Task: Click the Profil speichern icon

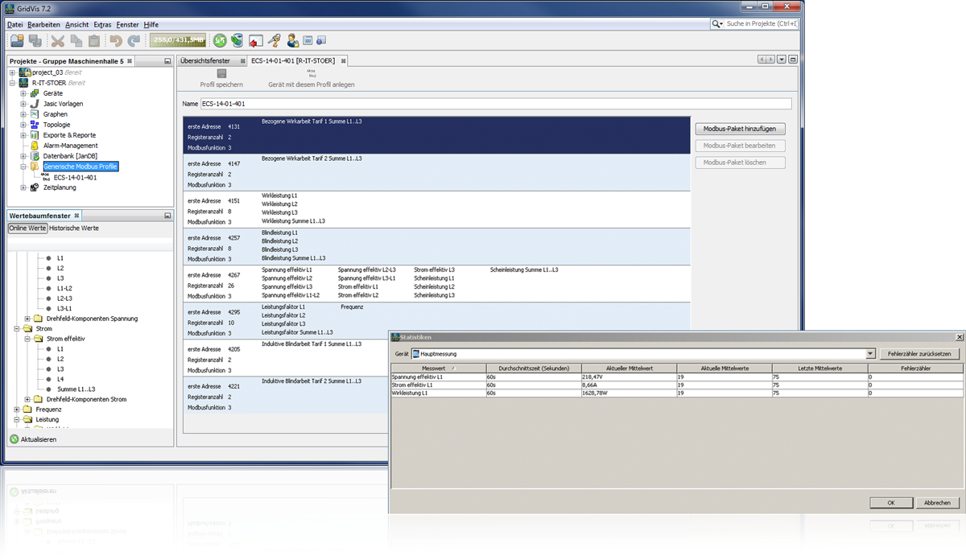Action: (x=221, y=73)
